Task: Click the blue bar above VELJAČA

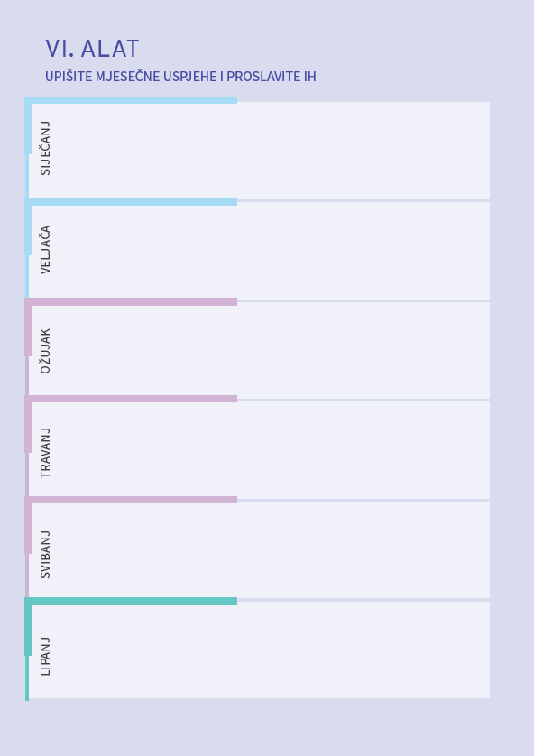Action: [131, 201]
